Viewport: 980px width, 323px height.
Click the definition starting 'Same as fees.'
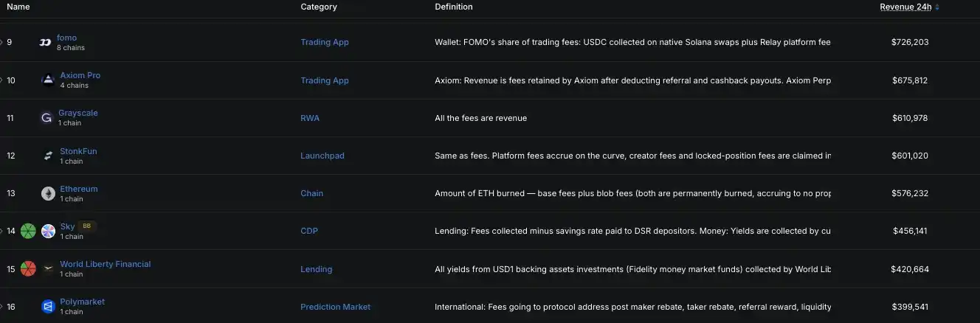click(x=632, y=156)
